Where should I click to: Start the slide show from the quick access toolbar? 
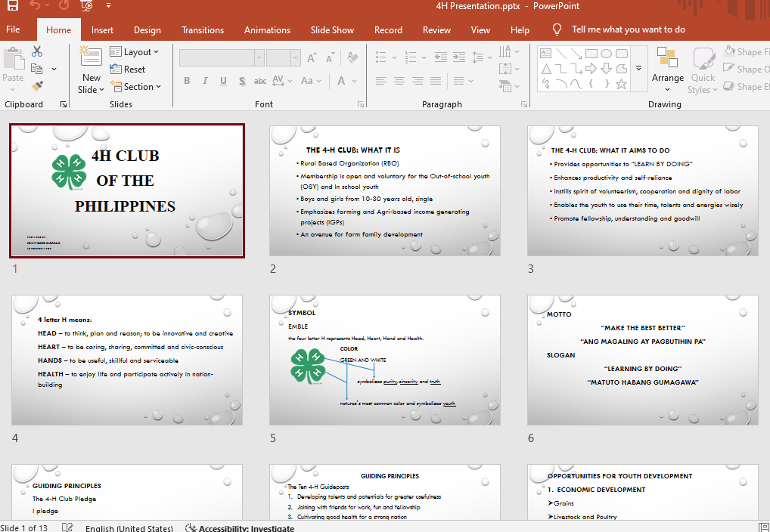[x=86, y=5]
